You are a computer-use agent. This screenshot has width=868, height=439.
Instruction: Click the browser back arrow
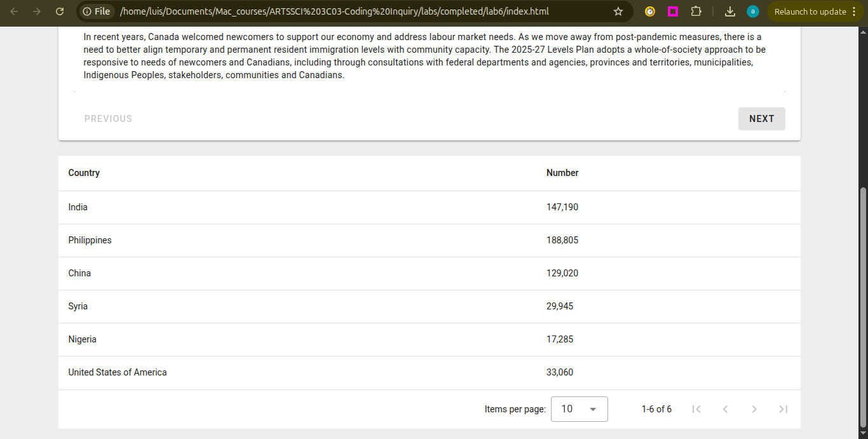14,11
